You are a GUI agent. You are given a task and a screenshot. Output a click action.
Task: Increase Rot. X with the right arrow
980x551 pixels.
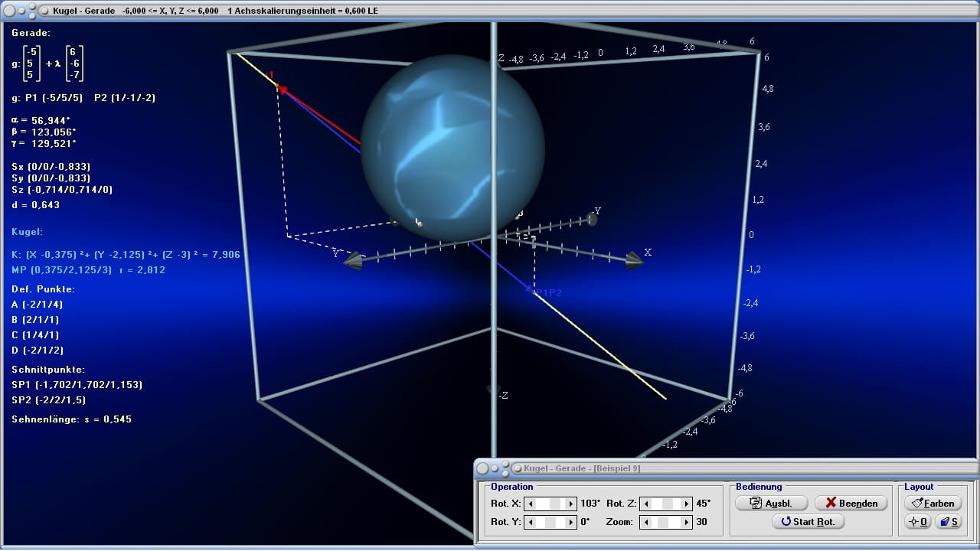click(x=570, y=504)
